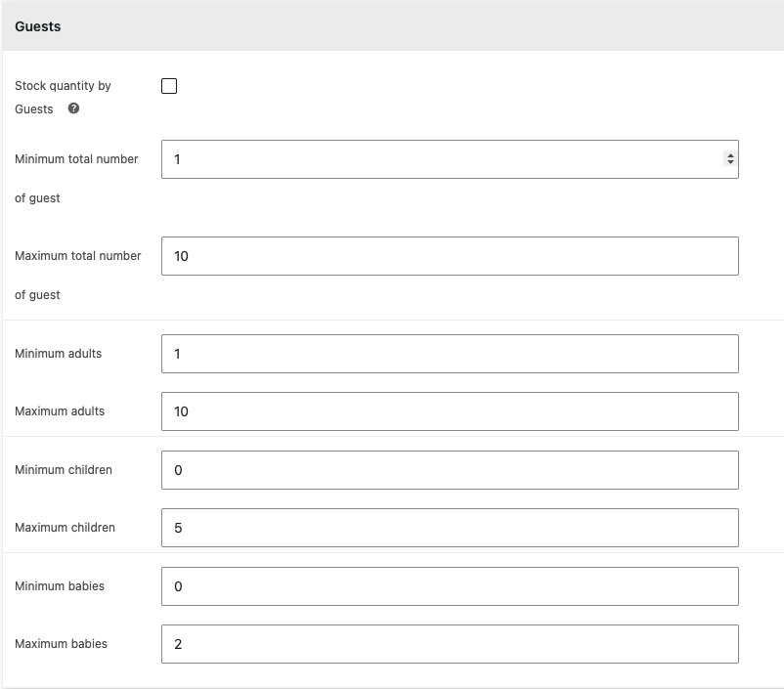Click into the Minimum children field
This screenshot has height=689, width=784.
pyautogui.click(x=450, y=470)
